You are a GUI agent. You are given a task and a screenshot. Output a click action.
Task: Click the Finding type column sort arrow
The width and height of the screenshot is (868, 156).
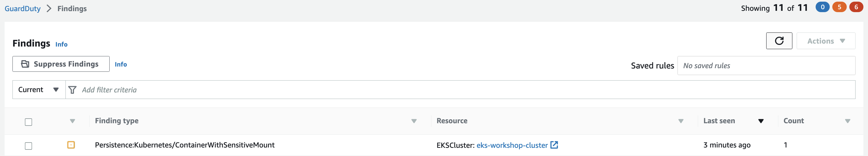point(414,121)
